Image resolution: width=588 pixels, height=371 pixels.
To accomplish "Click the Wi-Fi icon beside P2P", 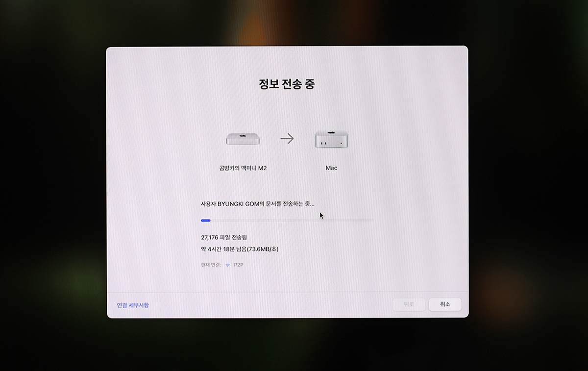I will (x=228, y=265).
